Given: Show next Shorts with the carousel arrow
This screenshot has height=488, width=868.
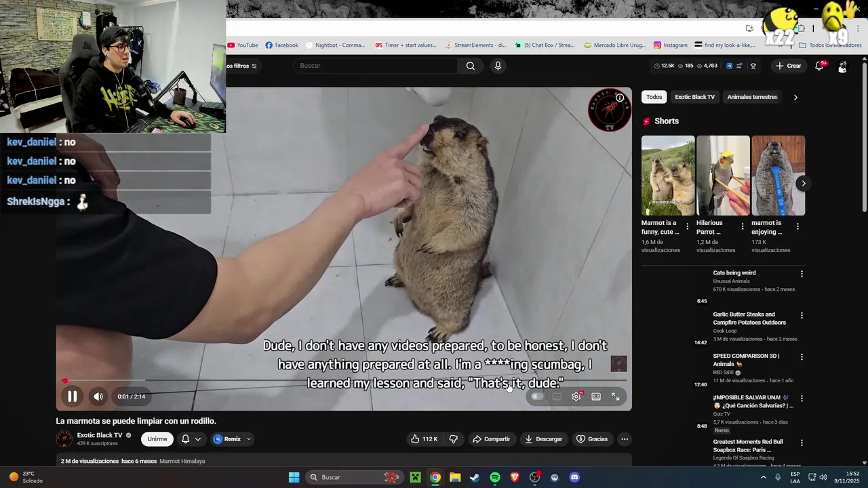Looking at the screenshot, I should [804, 183].
